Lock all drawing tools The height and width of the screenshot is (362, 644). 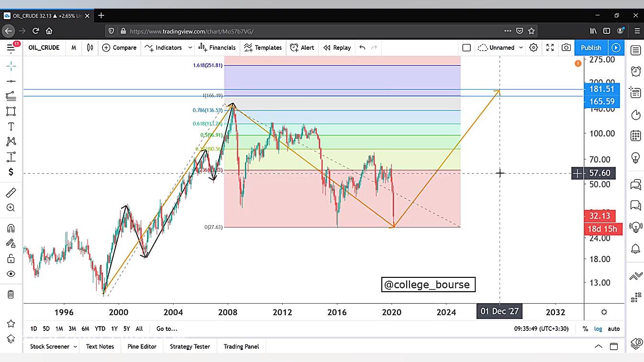point(11,259)
